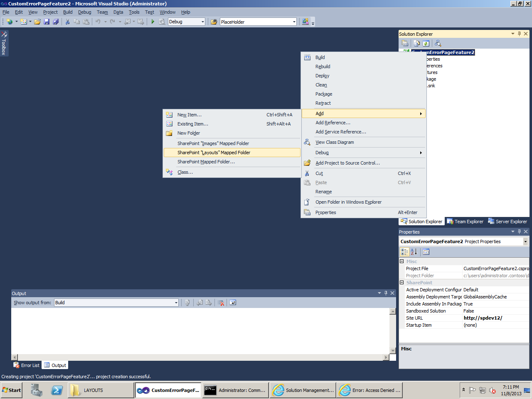Open the Debug configuration dropdown
Image resolution: width=532 pixels, height=399 pixels.
202,22
